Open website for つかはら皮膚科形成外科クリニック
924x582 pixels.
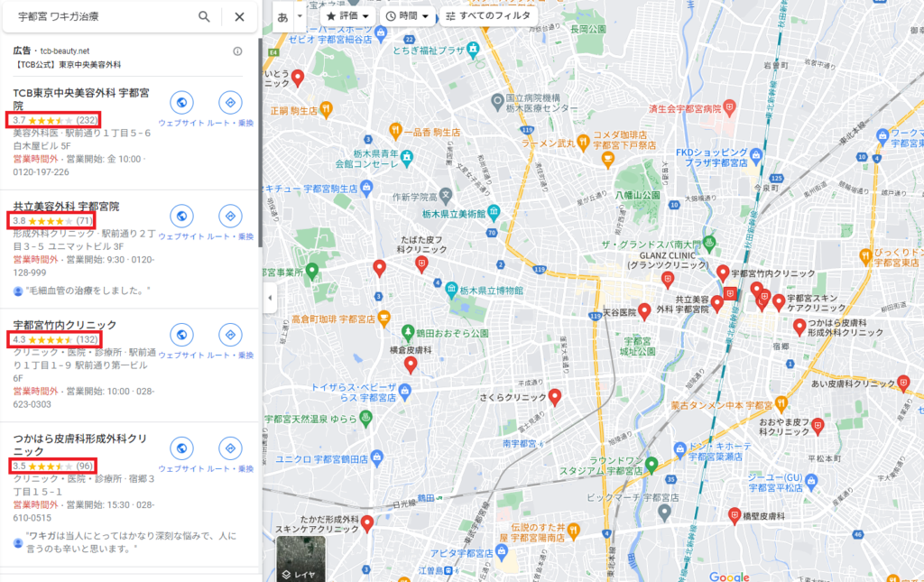181,448
